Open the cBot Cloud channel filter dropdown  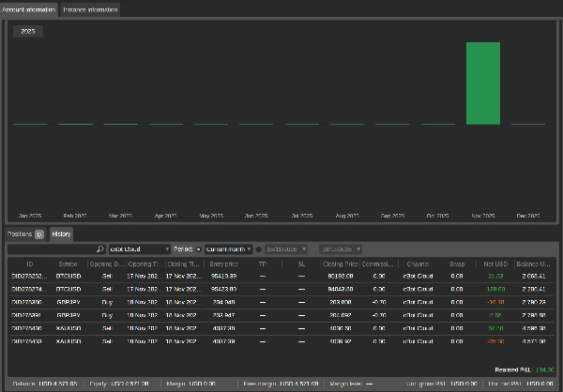(x=140, y=249)
